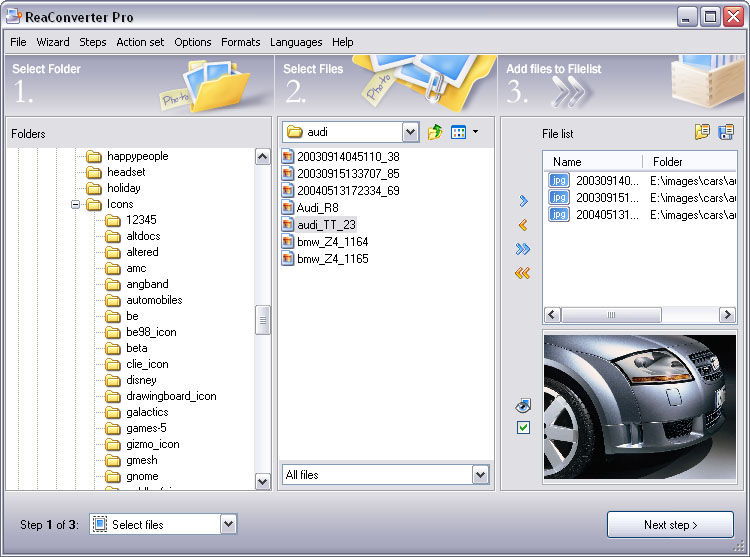Open the Action set menu
Screen dimensions: 750x557
pyautogui.click(x=140, y=42)
